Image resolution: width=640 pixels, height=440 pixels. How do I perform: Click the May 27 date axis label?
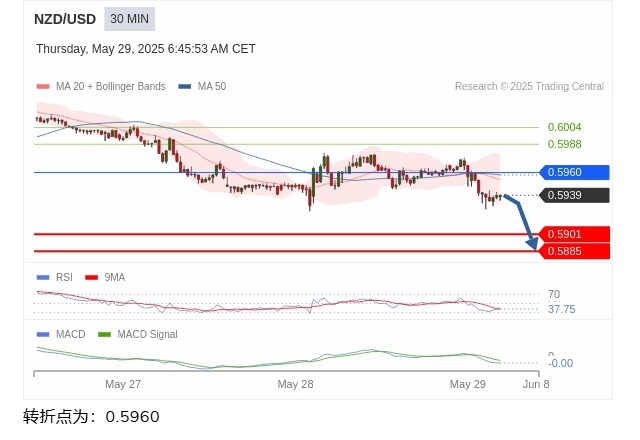(x=123, y=384)
